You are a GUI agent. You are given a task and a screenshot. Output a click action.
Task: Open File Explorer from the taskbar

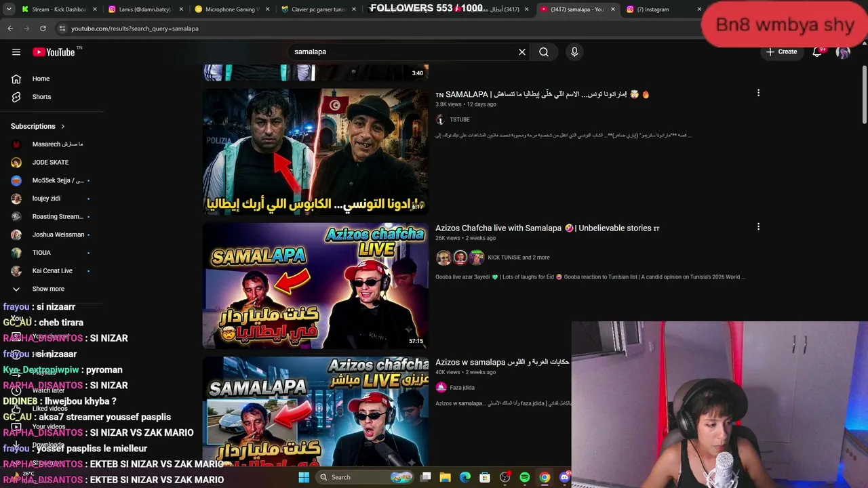(446, 477)
